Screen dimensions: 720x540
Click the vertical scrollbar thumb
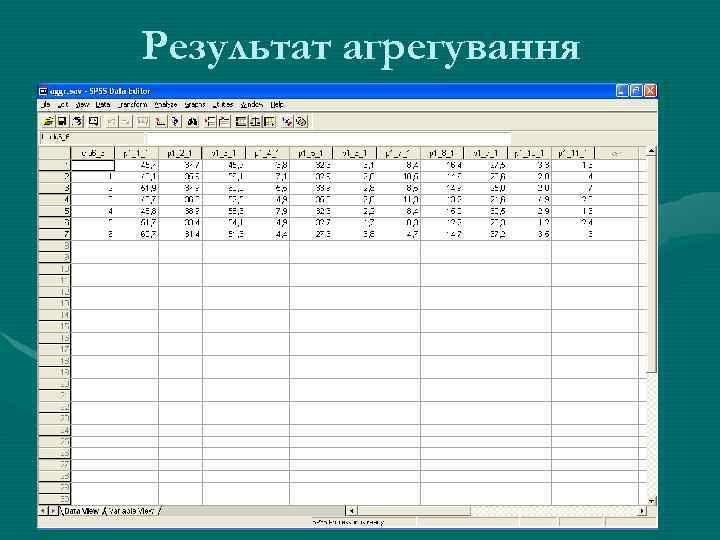[x=651, y=264]
